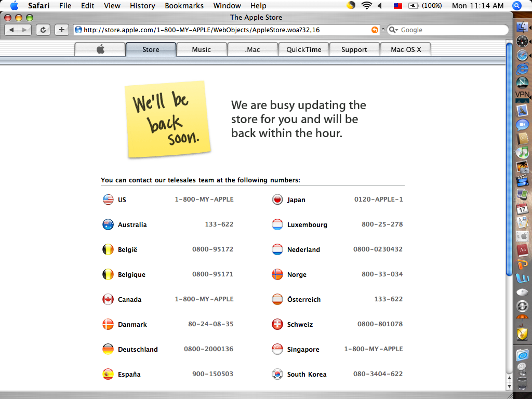Viewport: 532px width, 399px height.
Task: Click the battery status icon in menu bar
Action: (413, 6)
